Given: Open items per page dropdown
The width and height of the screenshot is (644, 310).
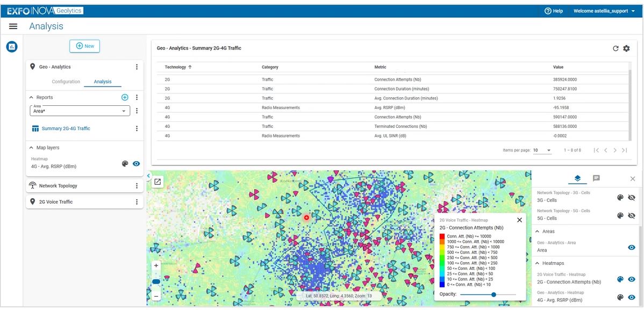Looking at the screenshot, I should click(542, 150).
